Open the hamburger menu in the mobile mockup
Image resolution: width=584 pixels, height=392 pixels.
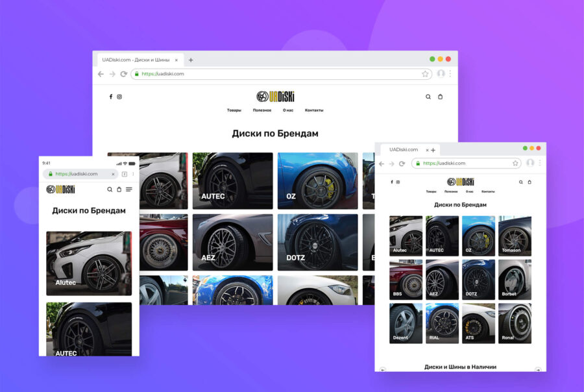click(x=129, y=189)
